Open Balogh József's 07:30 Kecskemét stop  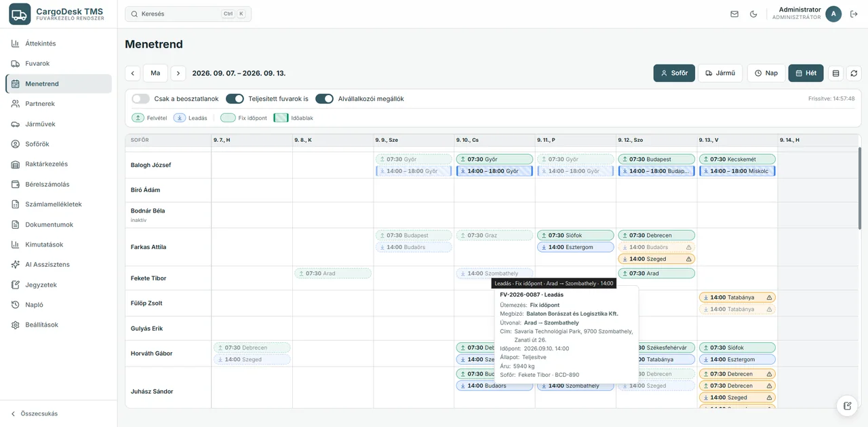point(737,160)
